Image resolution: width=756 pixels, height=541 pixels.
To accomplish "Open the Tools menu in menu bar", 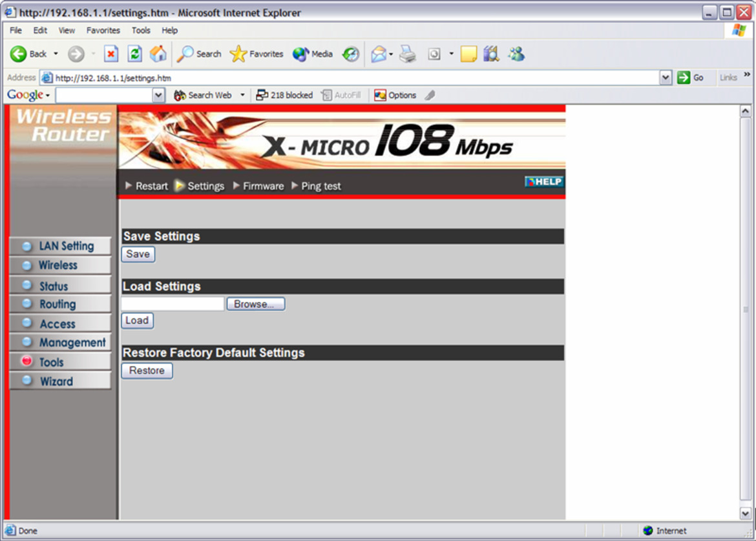I will 141,30.
